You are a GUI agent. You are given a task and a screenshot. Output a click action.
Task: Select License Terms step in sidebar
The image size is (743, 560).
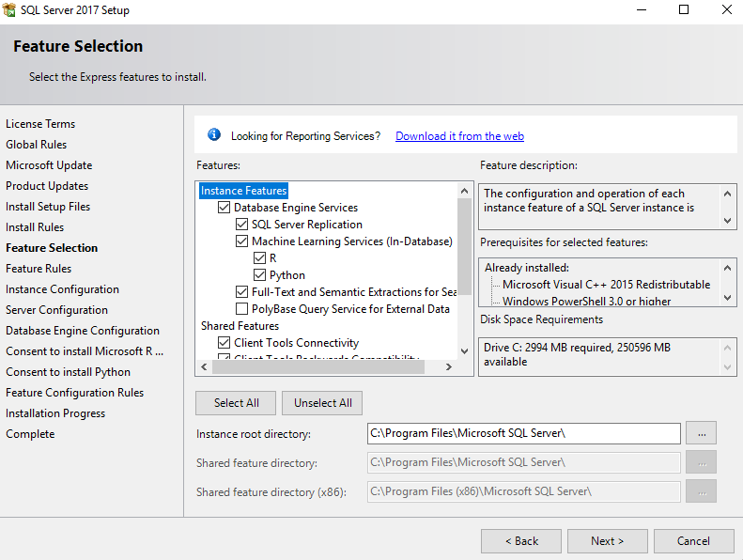pos(40,124)
